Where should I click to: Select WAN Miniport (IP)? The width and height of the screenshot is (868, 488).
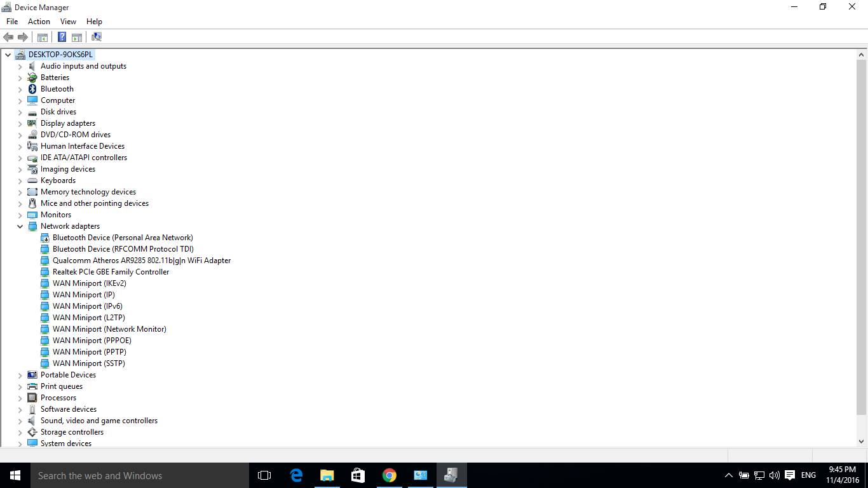click(84, 295)
